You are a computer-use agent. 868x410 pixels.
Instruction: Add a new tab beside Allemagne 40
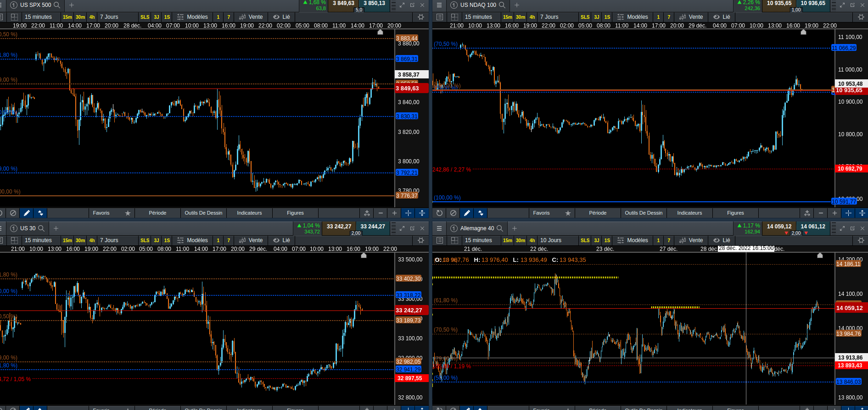[x=515, y=228]
